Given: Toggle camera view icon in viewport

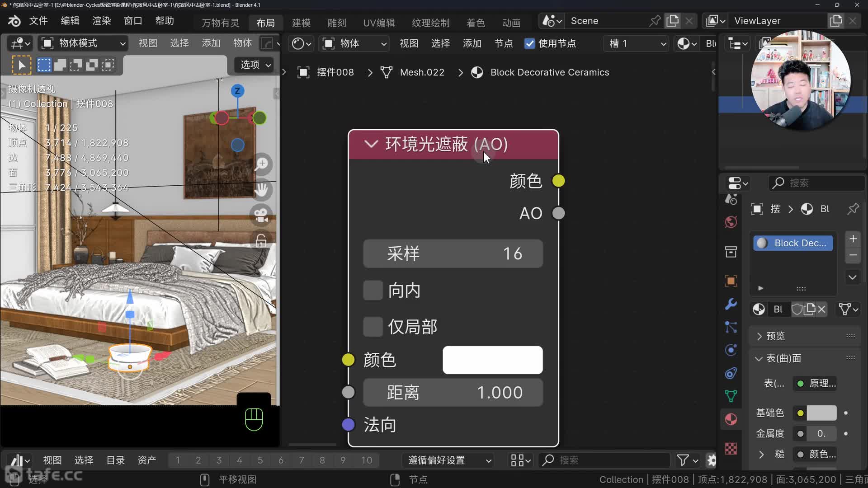Looking at the screenshot, I should click(x=262, y=215).
